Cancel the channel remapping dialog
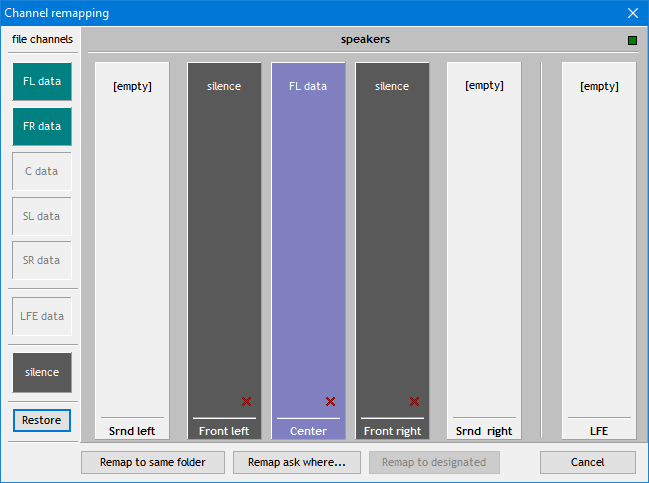Viewport: 649px width, 483px height. pos(587,462)
